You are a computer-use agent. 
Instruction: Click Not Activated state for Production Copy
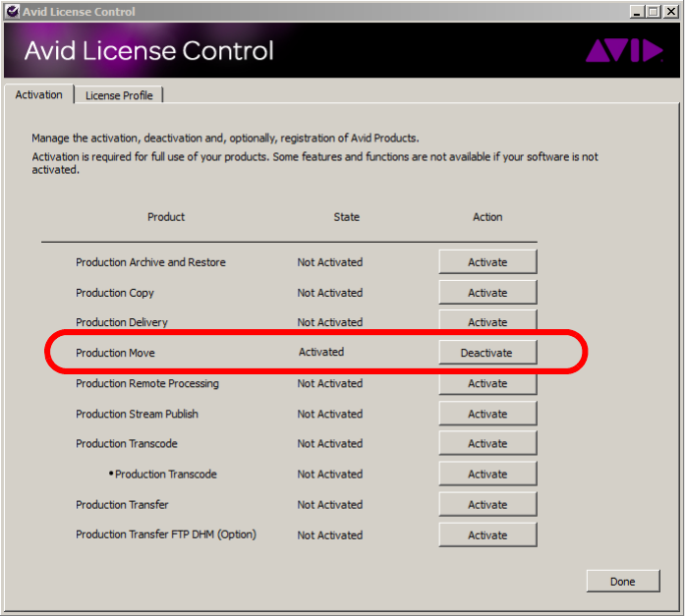[330, 293]
